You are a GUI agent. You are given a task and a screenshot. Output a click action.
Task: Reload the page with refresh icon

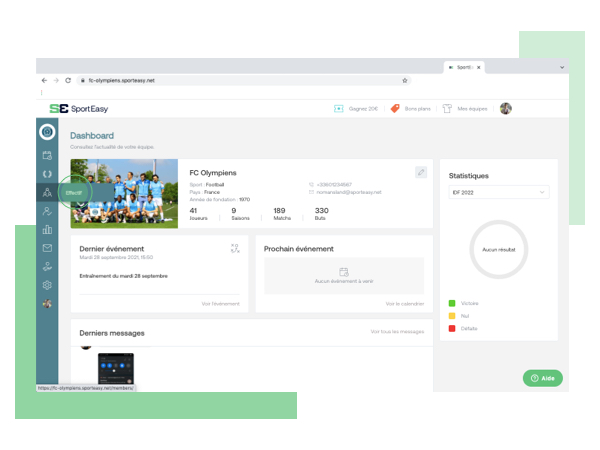point(68,80)
